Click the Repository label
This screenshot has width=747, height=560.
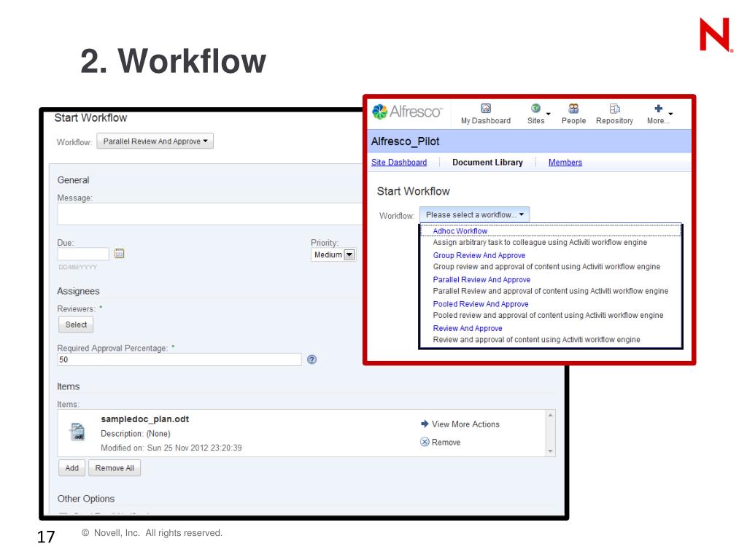(x=614, y=121)
